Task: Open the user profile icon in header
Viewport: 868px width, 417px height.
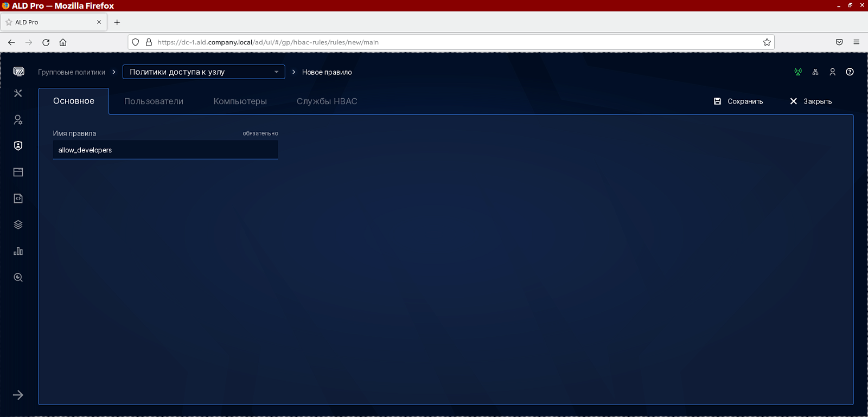Action: pos(832,72)
